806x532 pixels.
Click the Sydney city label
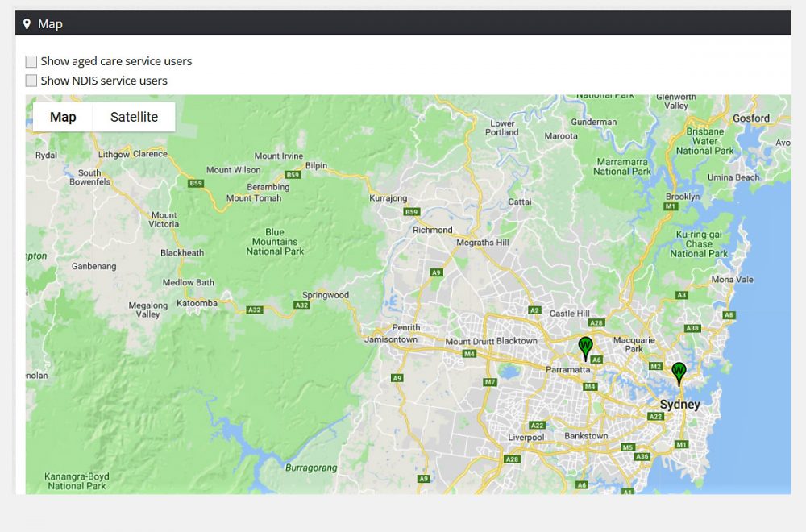pos(679,404)
